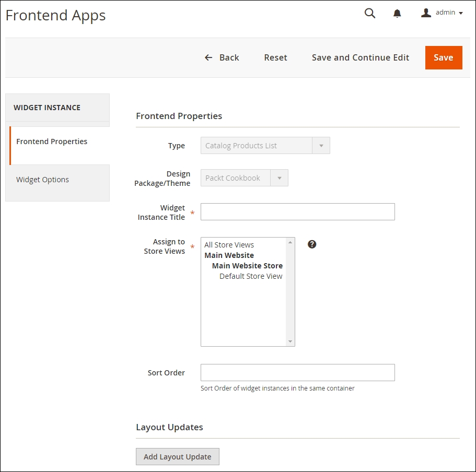Click the notification bell icon
Viewport: 476px width, 472px height.
click(x=397, y=13)
